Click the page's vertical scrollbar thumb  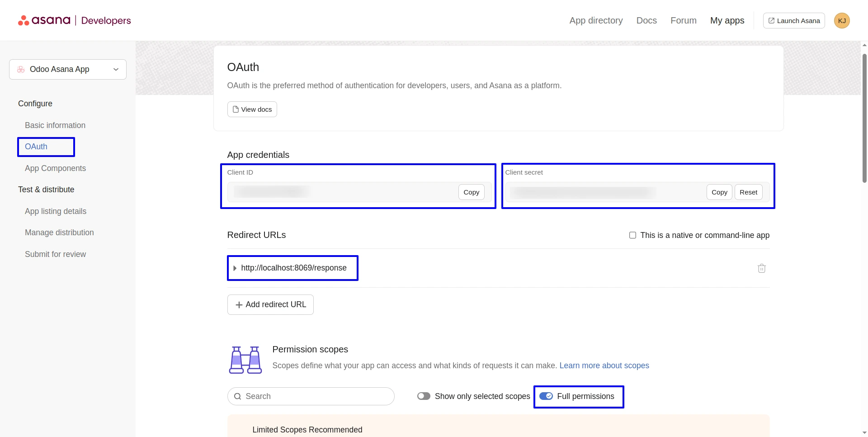(864, 118)
